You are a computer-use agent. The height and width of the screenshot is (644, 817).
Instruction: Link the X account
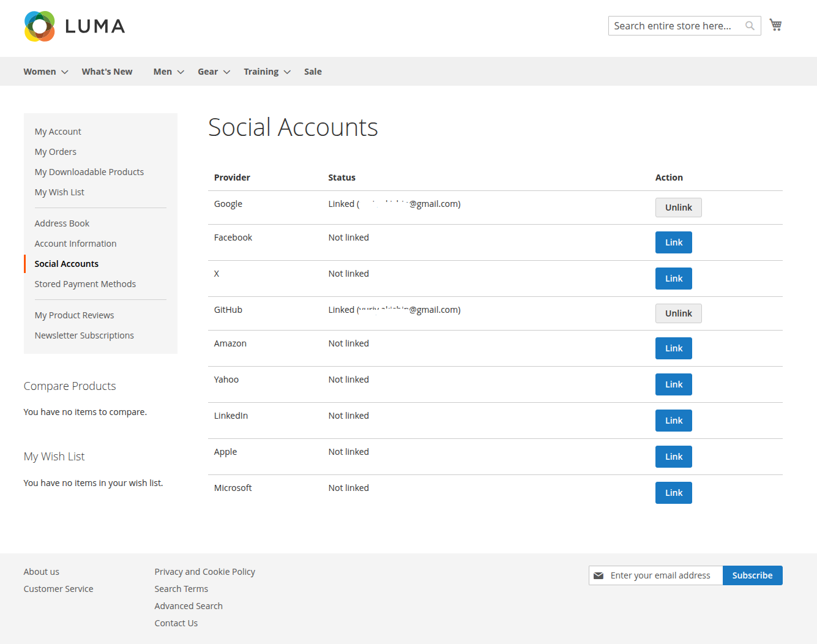coord(674,279)
